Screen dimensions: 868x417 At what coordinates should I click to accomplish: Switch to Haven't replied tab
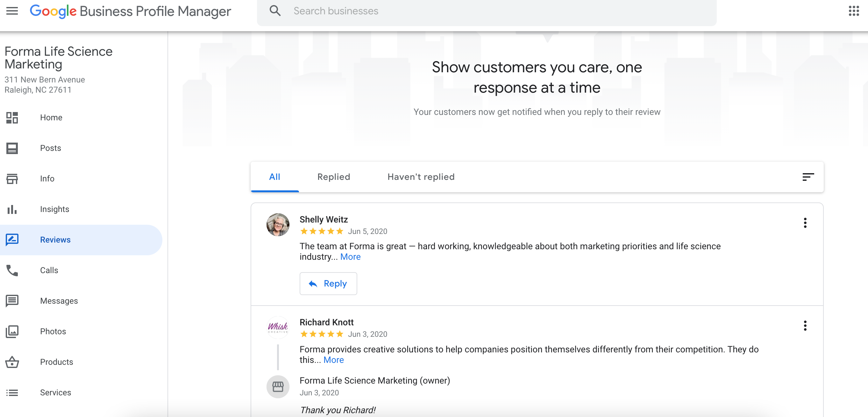tap(421, 177)
